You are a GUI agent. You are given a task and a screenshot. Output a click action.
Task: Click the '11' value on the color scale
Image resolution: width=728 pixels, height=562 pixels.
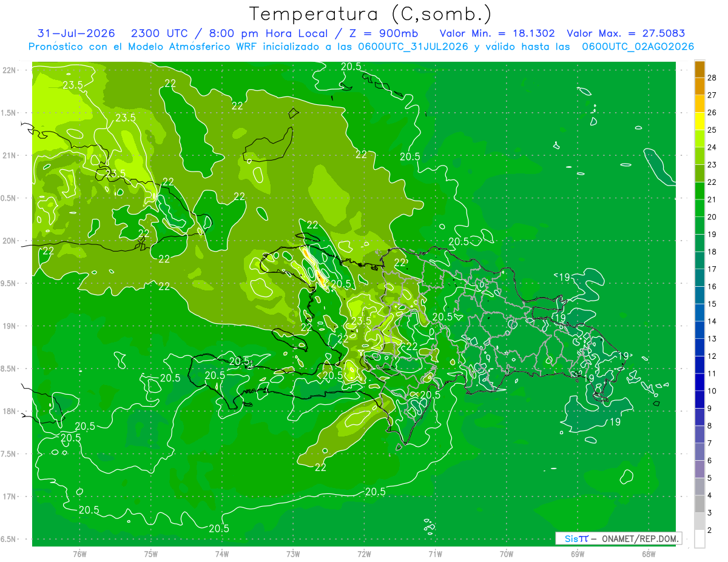click(713, 373)
